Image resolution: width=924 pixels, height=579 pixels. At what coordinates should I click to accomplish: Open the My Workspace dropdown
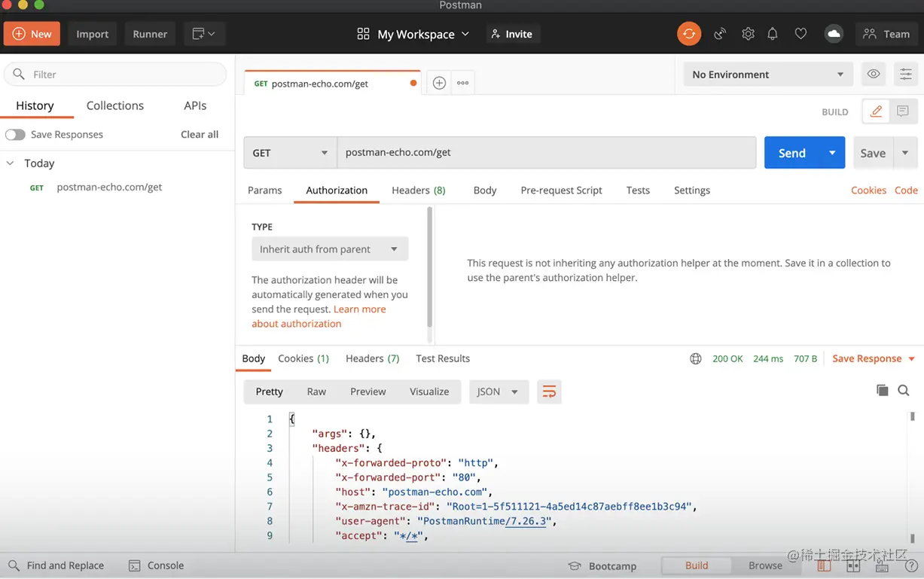click(413, 34)
